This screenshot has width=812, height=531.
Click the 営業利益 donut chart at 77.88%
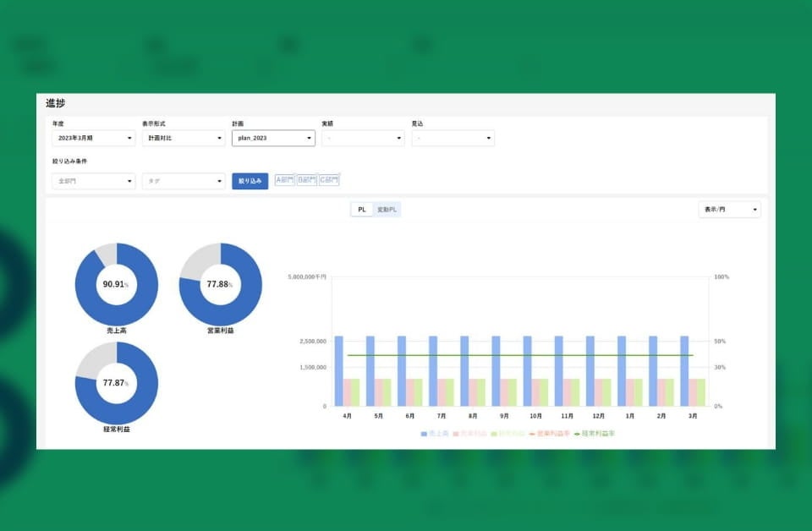(221, 284)
